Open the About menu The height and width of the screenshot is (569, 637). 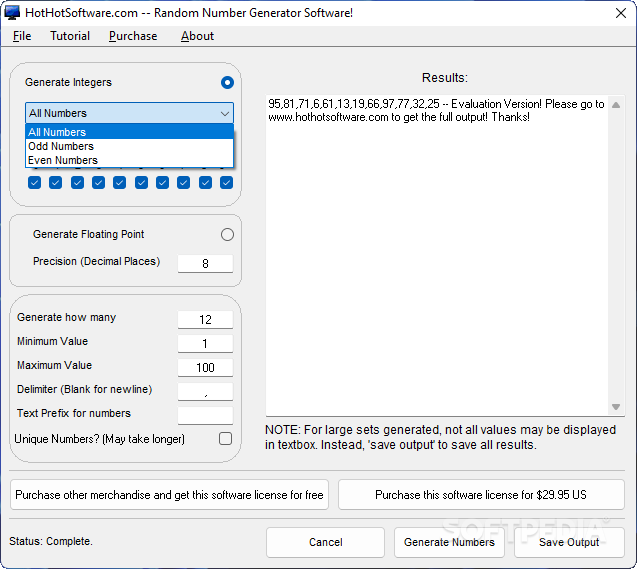197,36
